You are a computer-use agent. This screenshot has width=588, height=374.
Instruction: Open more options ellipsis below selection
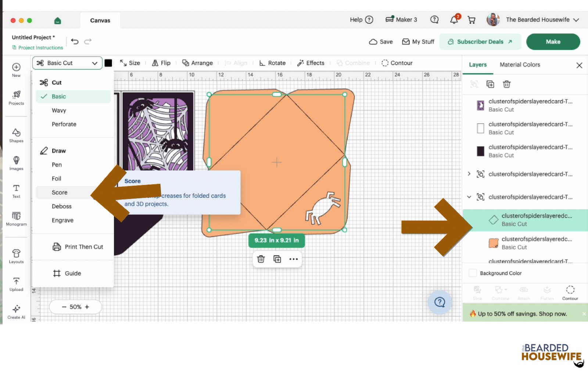[x=293, y=259]
